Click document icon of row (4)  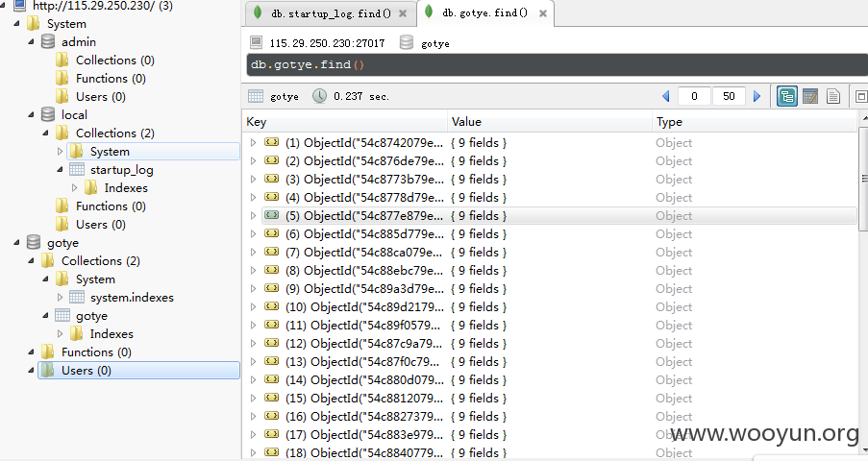[271, 197]
